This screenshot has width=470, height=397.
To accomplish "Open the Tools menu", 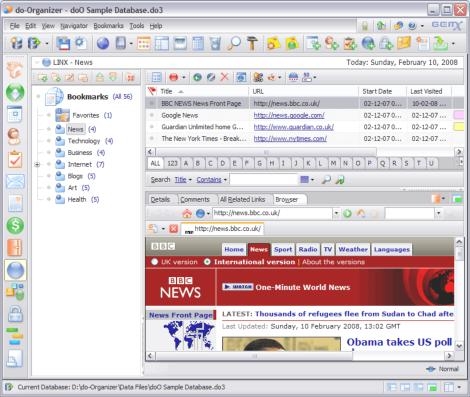I will point(137,26).
